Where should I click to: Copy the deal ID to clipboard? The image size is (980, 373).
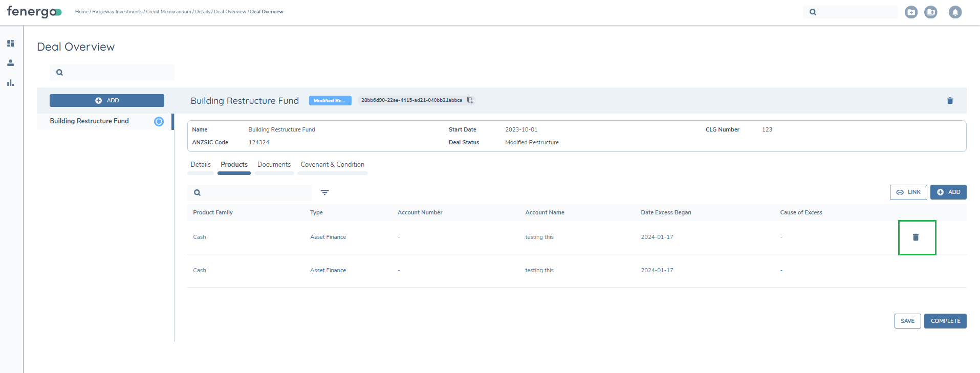point(470,100)
